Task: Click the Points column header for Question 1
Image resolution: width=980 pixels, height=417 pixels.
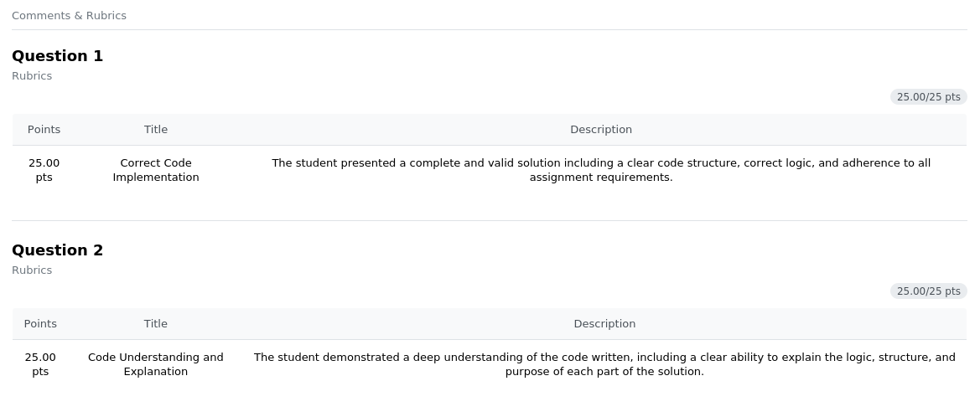Action: pyautogui.click(x=44, y=130)
